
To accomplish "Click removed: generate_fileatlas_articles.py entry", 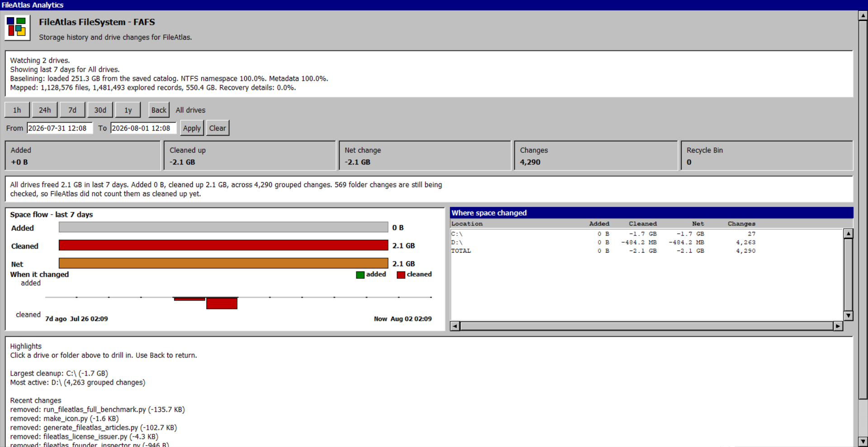I will [94, 428].
